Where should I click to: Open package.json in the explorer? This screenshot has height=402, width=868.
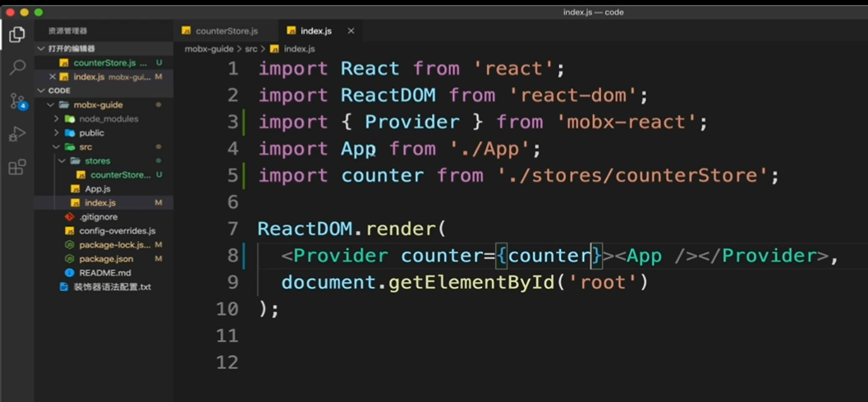(x=106, y=259)
